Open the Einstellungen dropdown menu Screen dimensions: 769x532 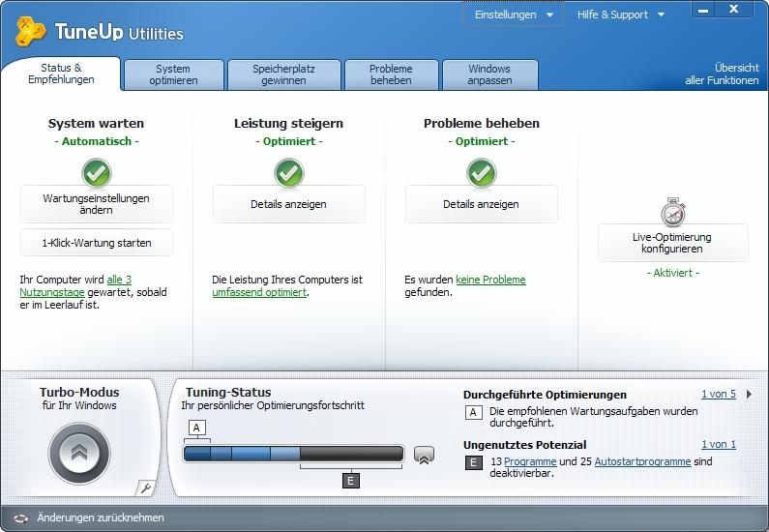point(514,15)
